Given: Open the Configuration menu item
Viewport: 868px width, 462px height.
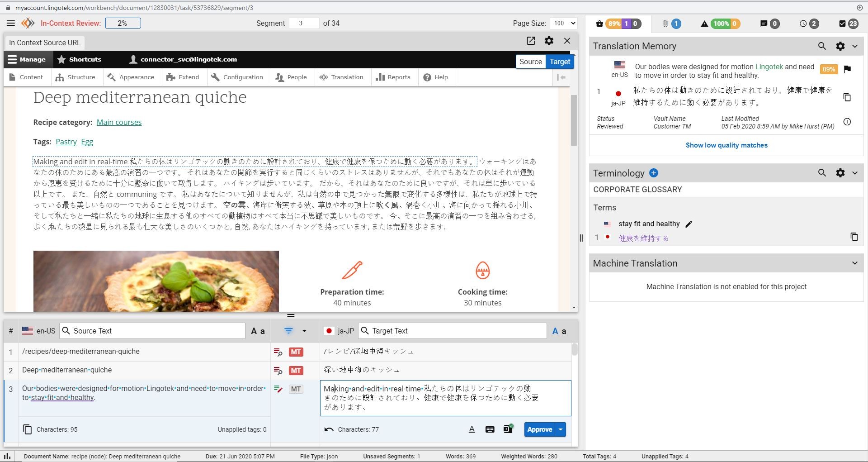Looking at the screenshot, I should (237, 77).
